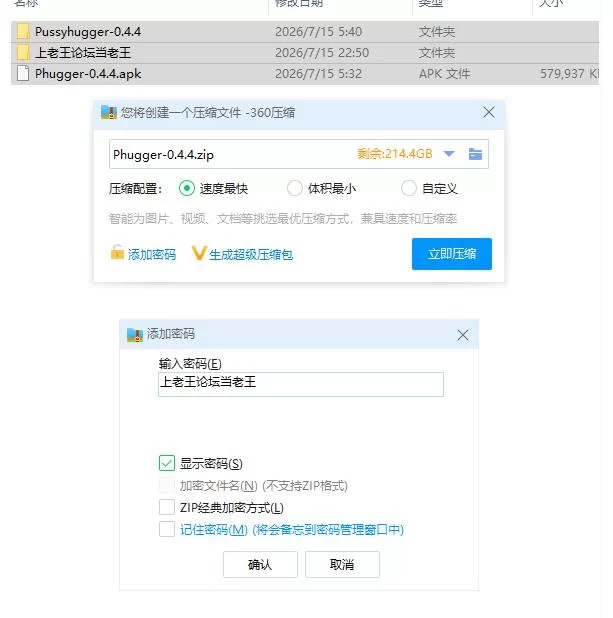Screen dimensions: 613x618
Task: Click the 上老王论坛当老王 folder icon
Action: [x=23, y=52]
